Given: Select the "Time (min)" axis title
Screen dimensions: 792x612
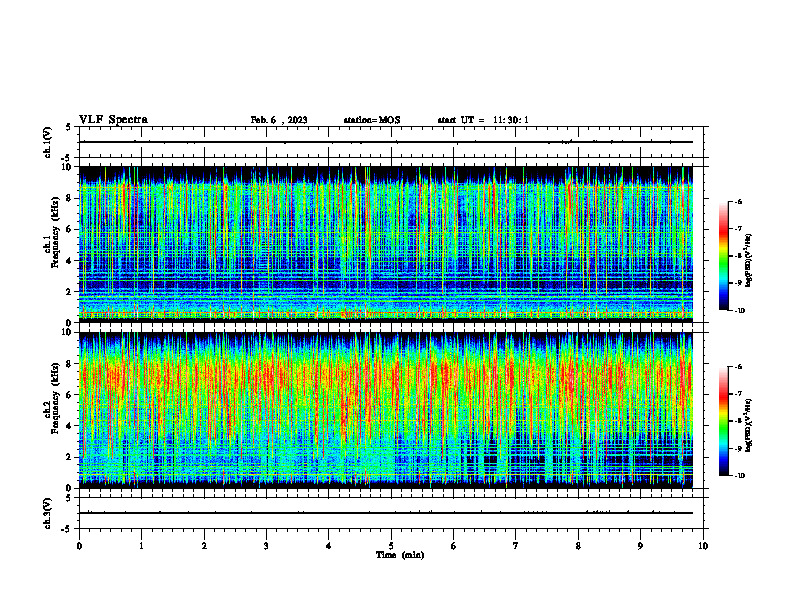Looking at the screenshot, I should [400, 555].
